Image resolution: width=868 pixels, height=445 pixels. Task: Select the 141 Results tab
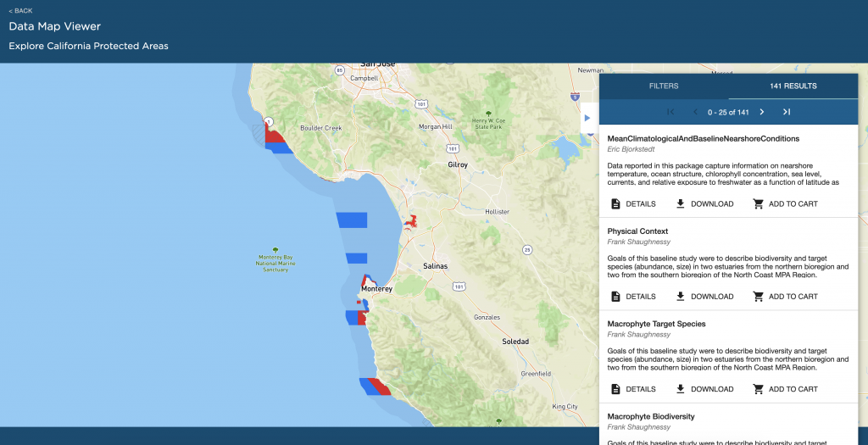point(793,86)
